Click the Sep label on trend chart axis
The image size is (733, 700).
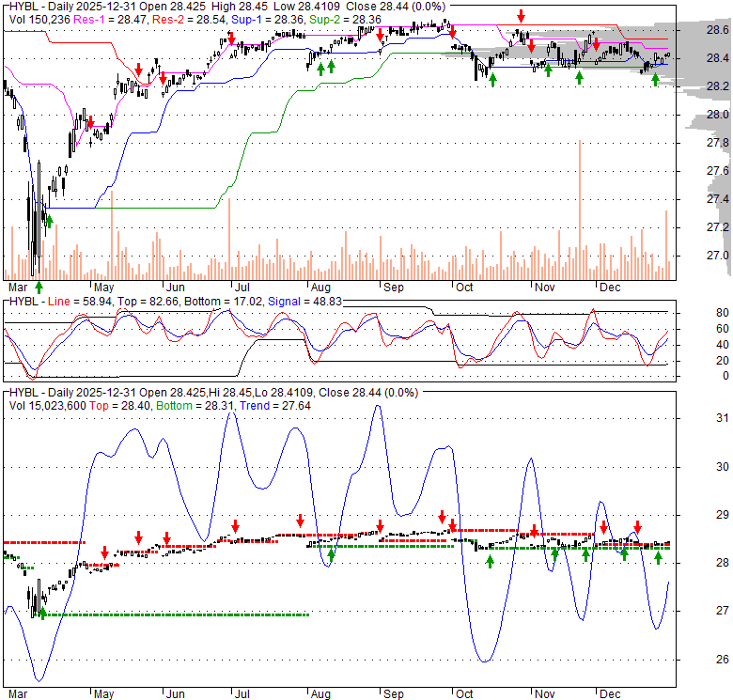pyautogui.click(x=394, y=694)
